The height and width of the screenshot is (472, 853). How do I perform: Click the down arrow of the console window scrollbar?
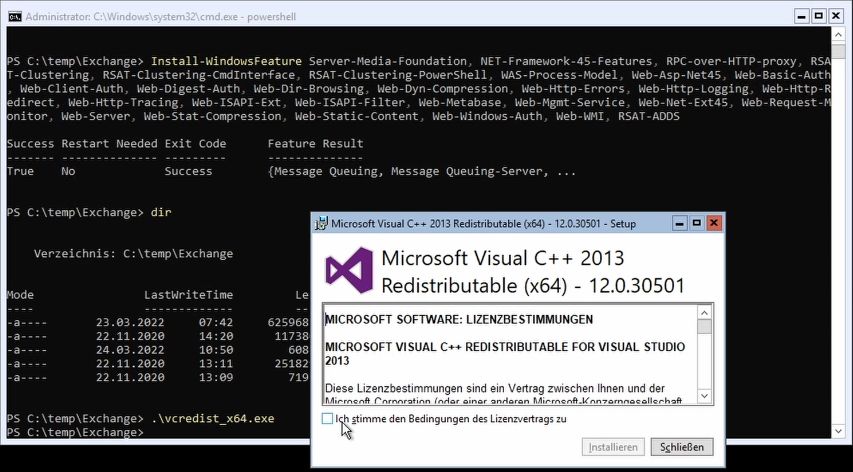838,431
